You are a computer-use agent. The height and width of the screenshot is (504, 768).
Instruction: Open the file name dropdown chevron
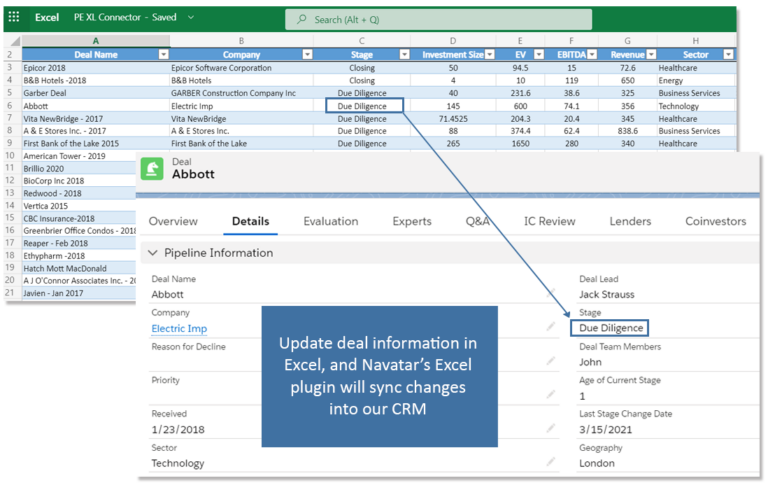pyautogui.click(x=191, y=17)
